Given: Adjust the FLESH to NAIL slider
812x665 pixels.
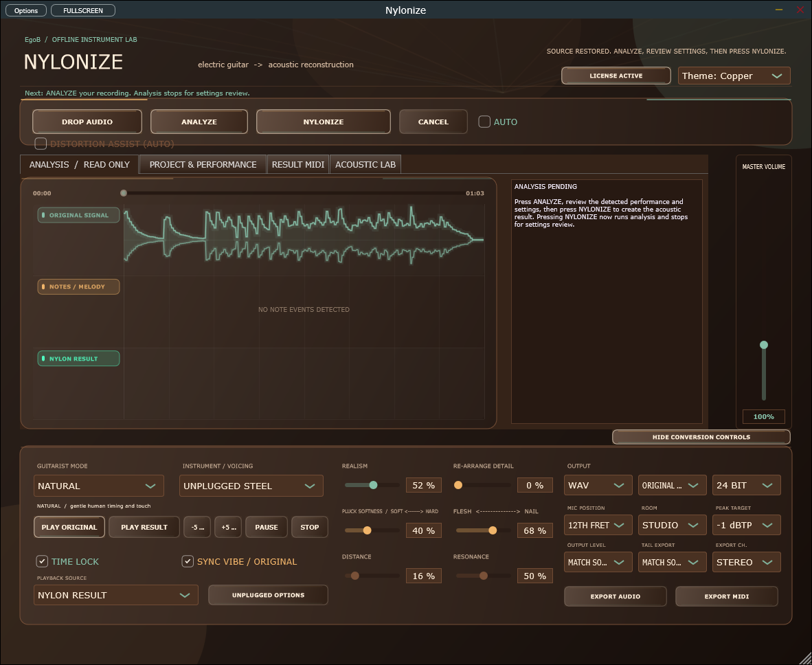Looking at the screenshot, I should (x=493, y=530).
